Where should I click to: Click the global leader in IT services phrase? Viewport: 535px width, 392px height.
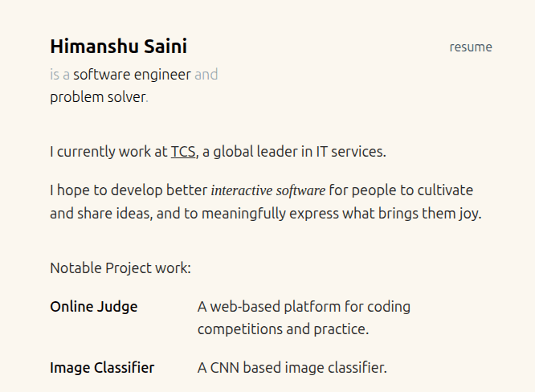(x=300, y=152)
